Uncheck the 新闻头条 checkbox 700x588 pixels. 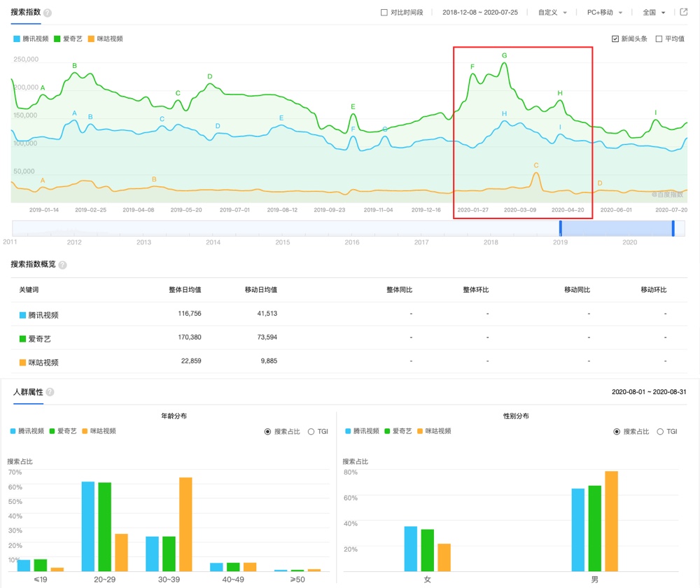615,38
